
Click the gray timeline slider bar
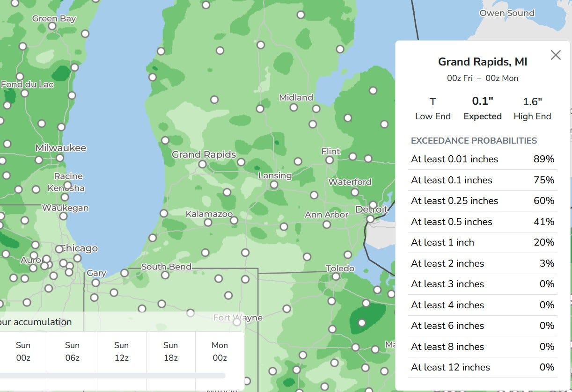(112, 375)
